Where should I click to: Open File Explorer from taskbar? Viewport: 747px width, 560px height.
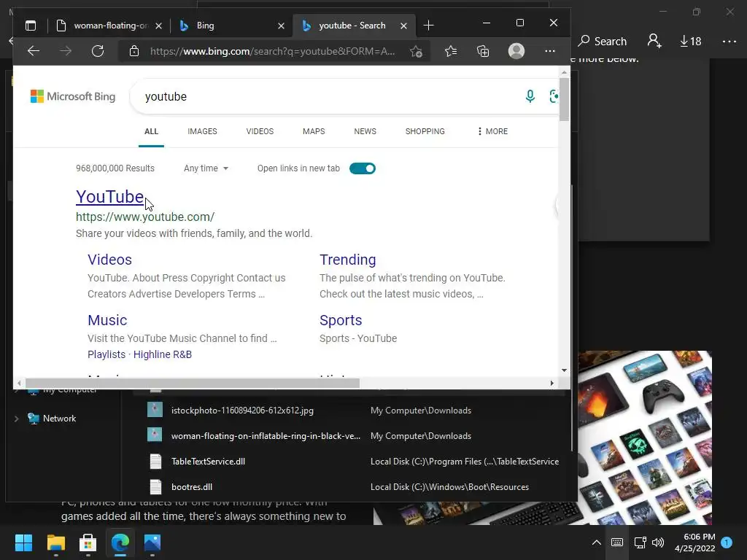[55, 542]
